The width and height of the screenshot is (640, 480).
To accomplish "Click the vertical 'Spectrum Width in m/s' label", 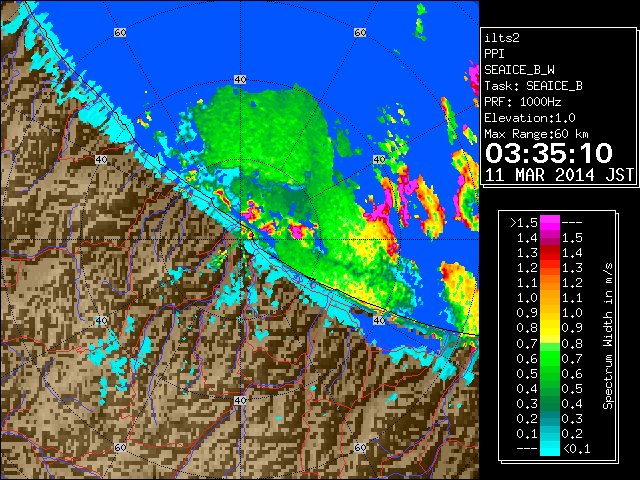I will pos(608,336).
